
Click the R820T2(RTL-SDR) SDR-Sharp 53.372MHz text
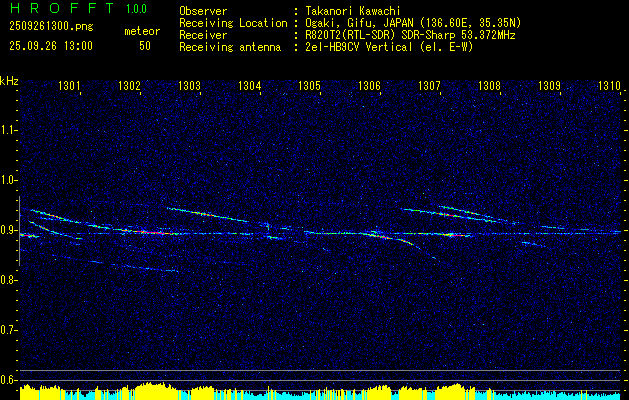[x=410, y=35]
